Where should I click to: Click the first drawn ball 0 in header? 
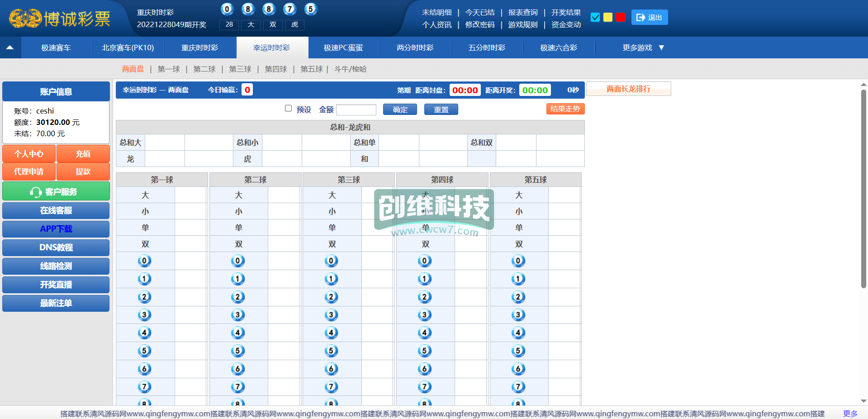[227, 9]
